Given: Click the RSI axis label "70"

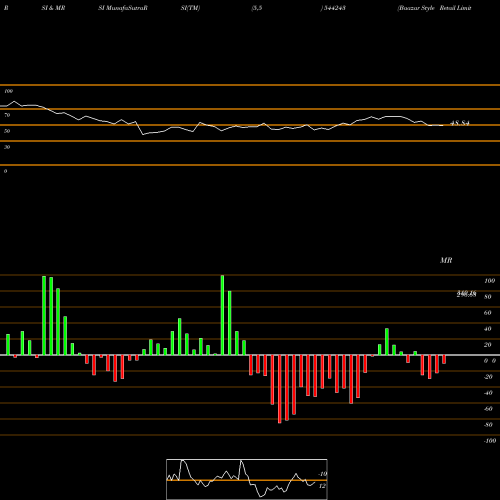Looking at the screenshot, I should coord(7,115).
